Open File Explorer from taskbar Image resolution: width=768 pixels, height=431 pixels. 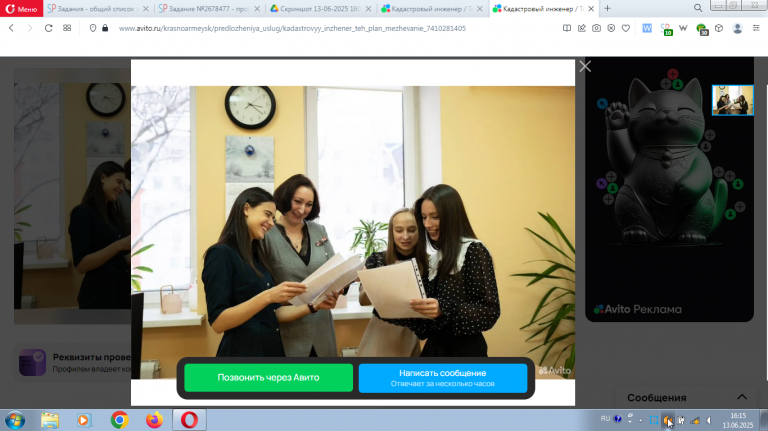point(49,420)
